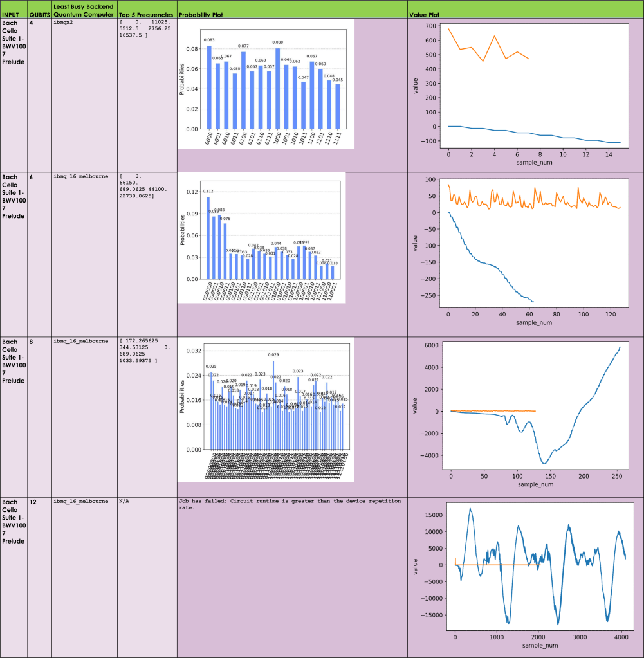Select ibmq_16_melbourne in the 6-qubit row
Image resolution: width=644 pixels, height=658 pixels.
tap(81, 176)
